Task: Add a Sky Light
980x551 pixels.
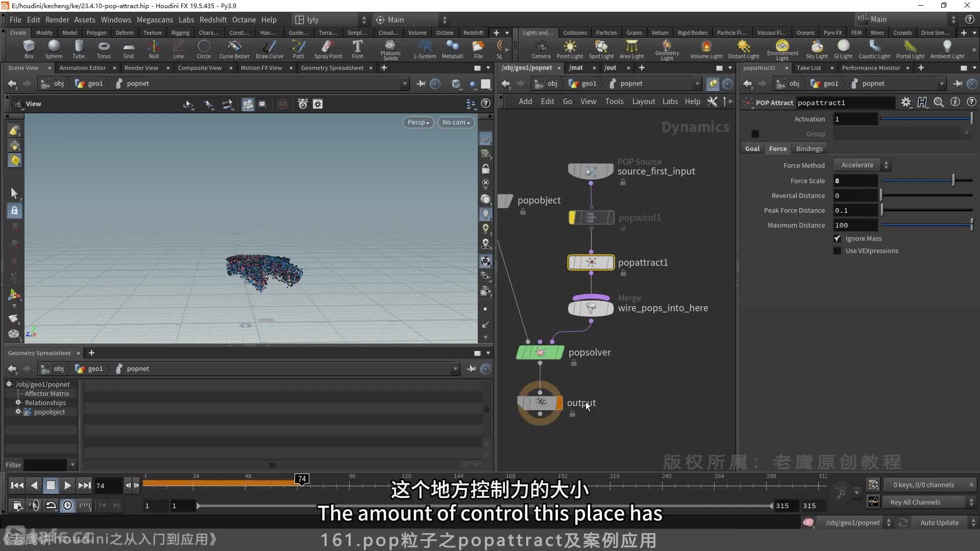Action: (x=817, y=49)
